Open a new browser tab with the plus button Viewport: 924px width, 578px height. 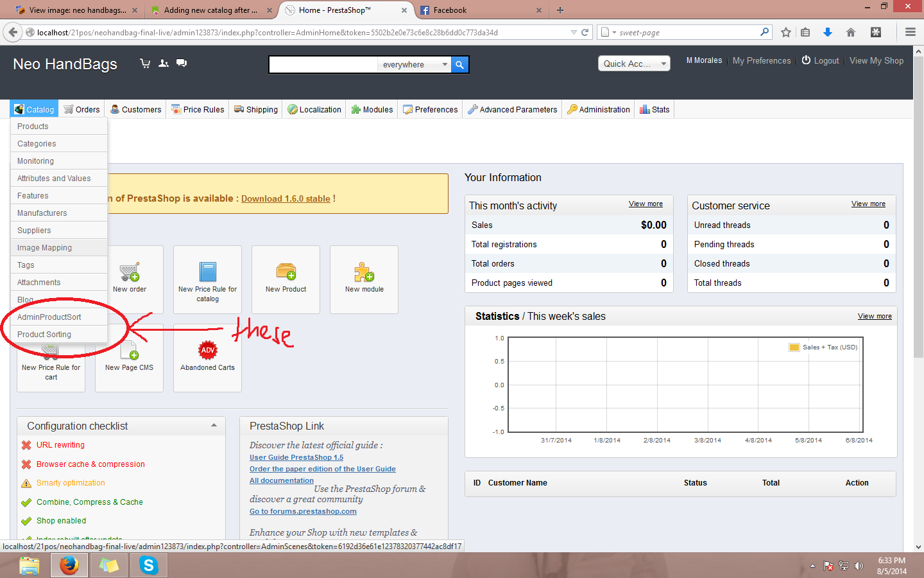560,10
